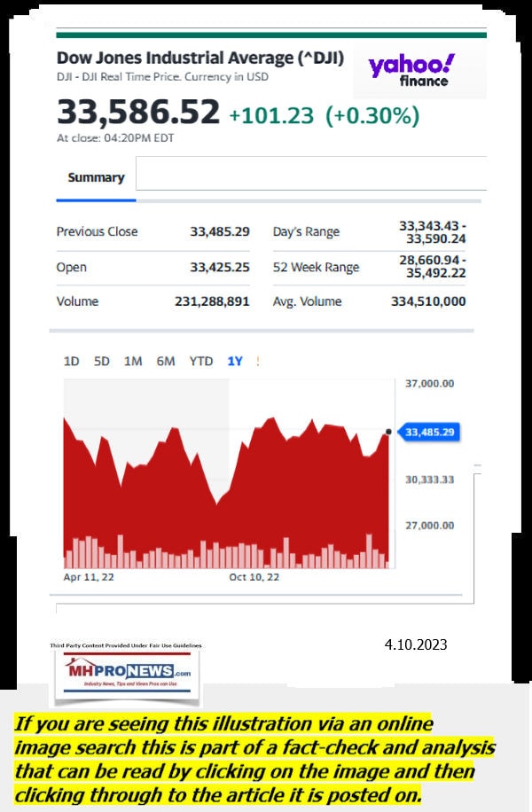Viewport: 532px width, 812px height.
Task: Select the 1Y chart range
Action: click(x=235, y=361)
